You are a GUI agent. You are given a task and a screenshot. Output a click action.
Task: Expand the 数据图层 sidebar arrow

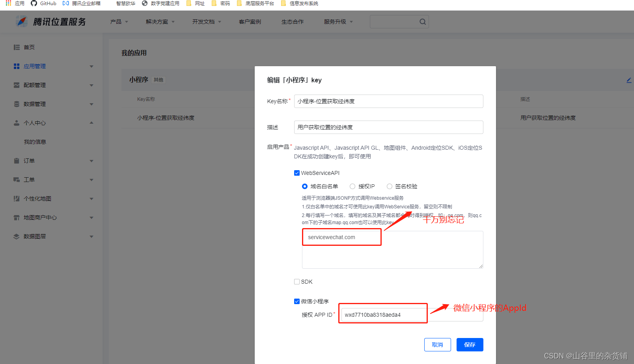(91, 237)
